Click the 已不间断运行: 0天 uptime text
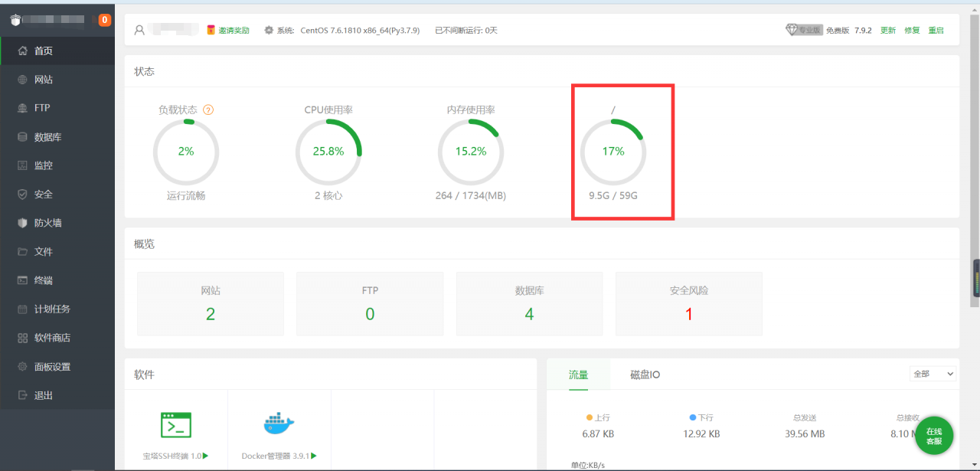This screenshot has width=980, height=471. (466, 31)
